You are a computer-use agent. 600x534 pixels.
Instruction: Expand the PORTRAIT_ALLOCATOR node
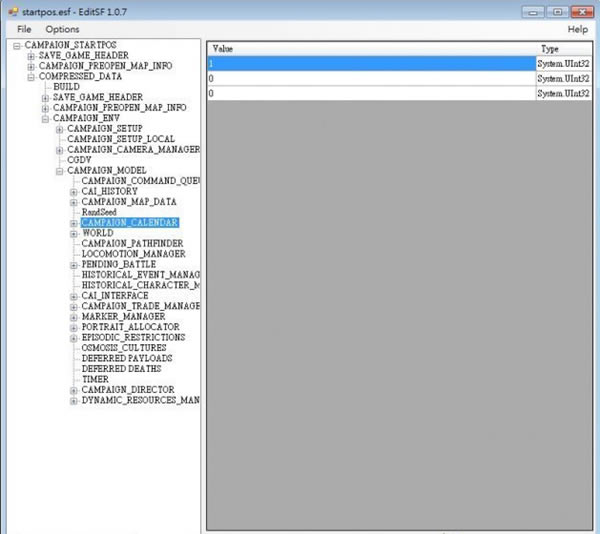(x=74, y=327)
